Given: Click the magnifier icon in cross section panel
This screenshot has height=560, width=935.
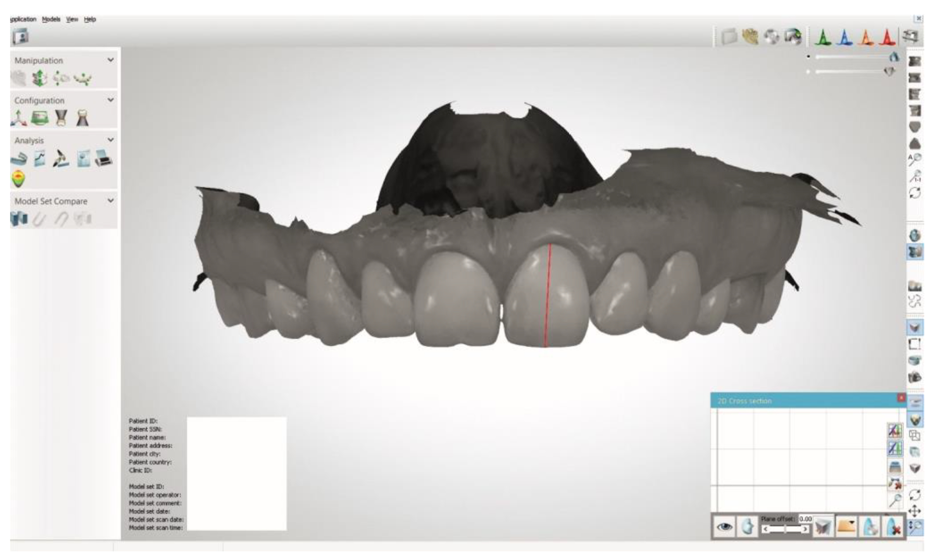Looking at the screenshot, I should pos(895,501).
